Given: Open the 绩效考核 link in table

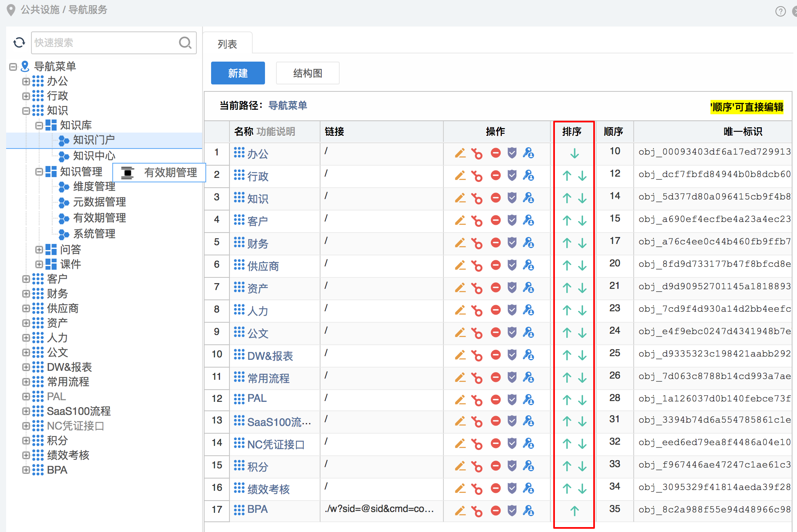Looking at the screenshot, I should tap(268, 489).
